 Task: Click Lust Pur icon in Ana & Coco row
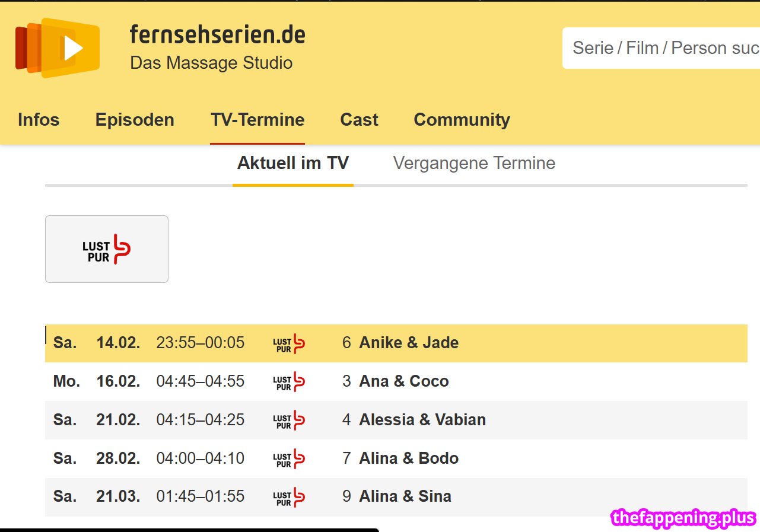(x=288, y=382)
